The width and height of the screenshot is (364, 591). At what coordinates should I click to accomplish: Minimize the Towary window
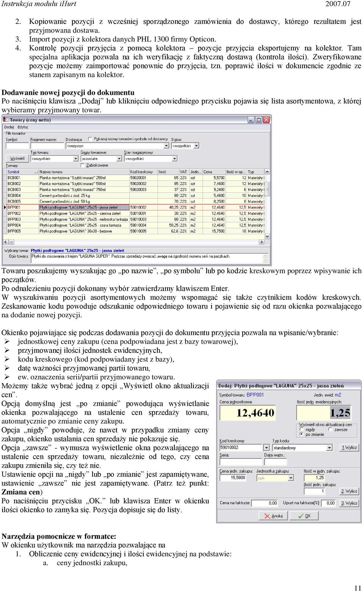pyautogui.click(x=251, y=120)
